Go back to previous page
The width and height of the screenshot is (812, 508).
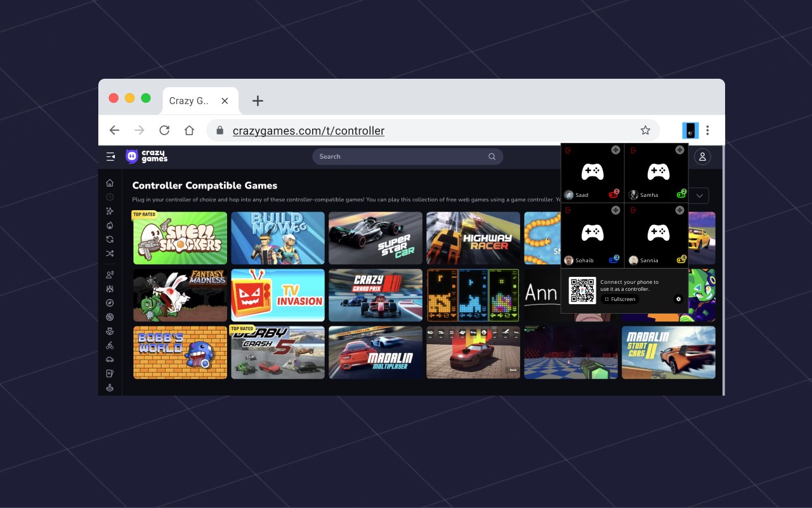coord(114,130)
